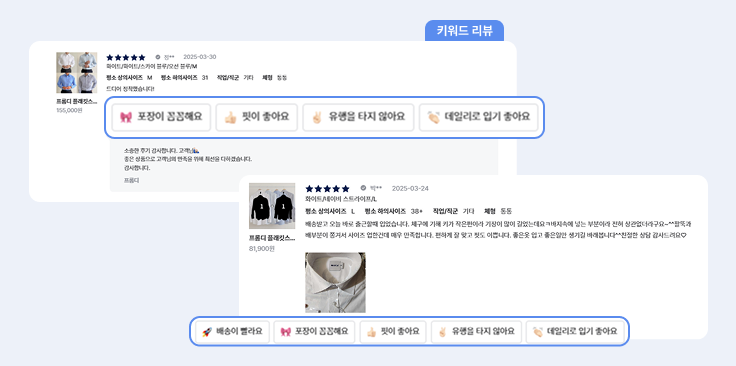
Task: Click the ribbon icon in the 2025-03-24 review
Action: coord(285,332)
